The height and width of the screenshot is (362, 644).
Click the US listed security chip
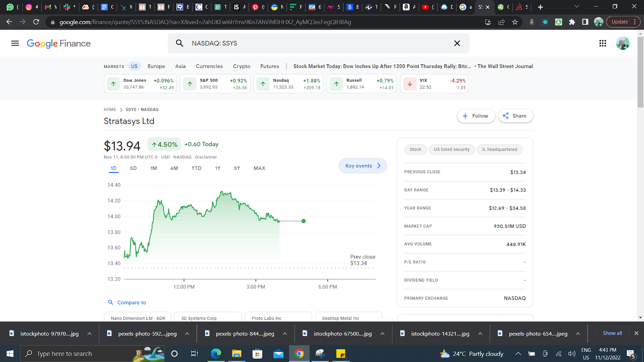pyautogui.click(x=452, y=149)
